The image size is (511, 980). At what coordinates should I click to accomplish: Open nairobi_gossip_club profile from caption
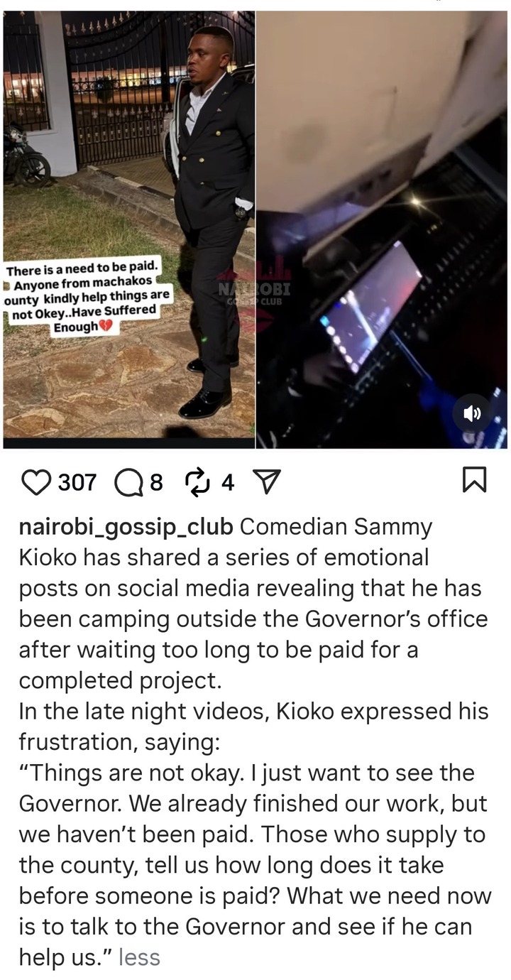click(x=126, y=528)
